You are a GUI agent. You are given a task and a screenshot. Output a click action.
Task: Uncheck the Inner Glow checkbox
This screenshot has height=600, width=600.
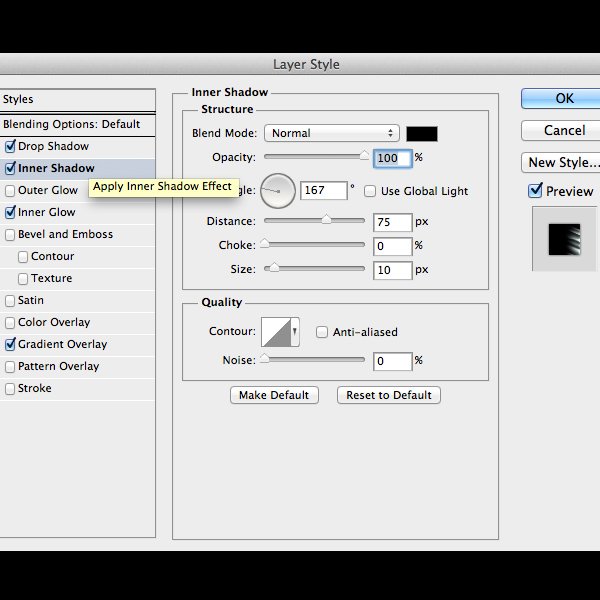coord(10,212)
